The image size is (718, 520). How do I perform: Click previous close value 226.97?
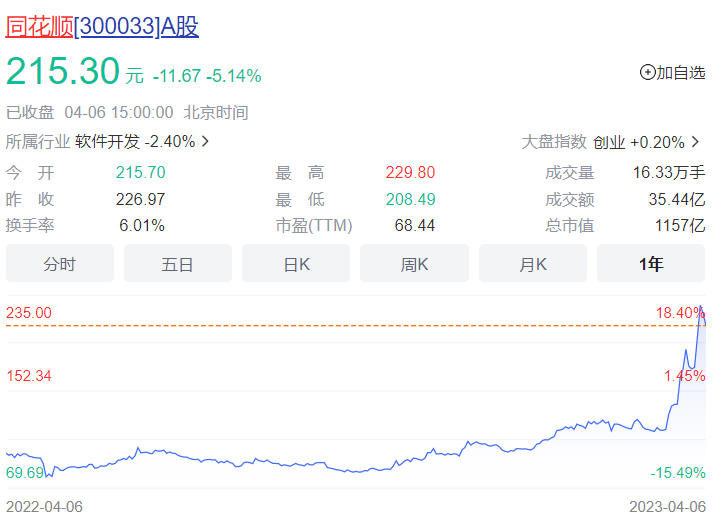coord(140,199)
